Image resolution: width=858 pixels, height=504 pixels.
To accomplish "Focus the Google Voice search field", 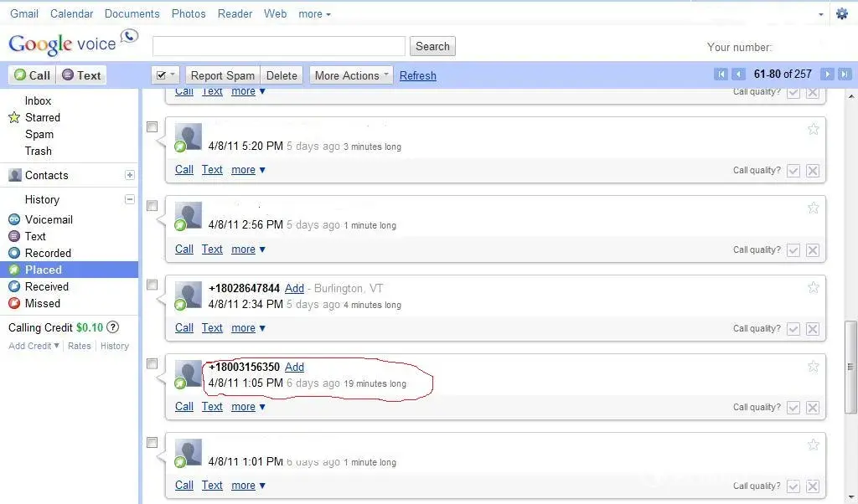I will click(x=279, y=46).
